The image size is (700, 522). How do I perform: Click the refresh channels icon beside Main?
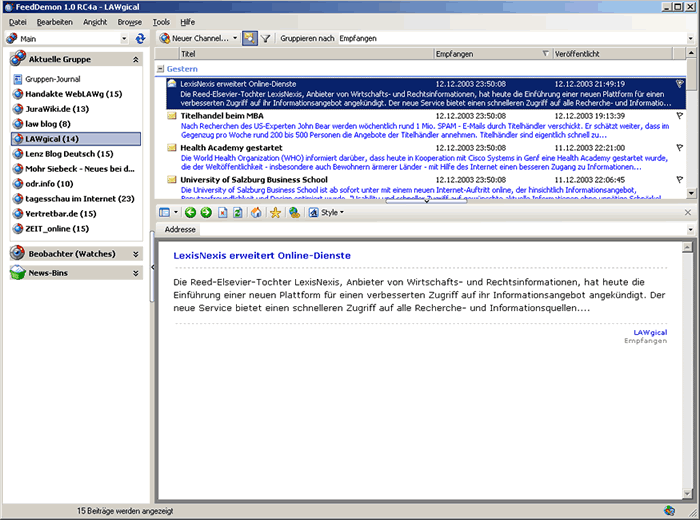point(140,38)
